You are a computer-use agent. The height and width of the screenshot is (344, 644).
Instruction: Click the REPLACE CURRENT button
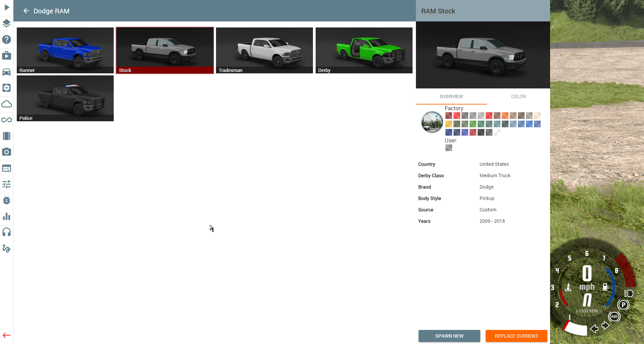[517, 336]
